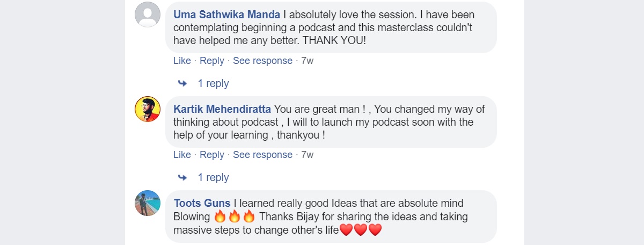Click Uma Sathwika Manda's default avatar
Screen dimensions: 644x245
[x=147, y=15]
